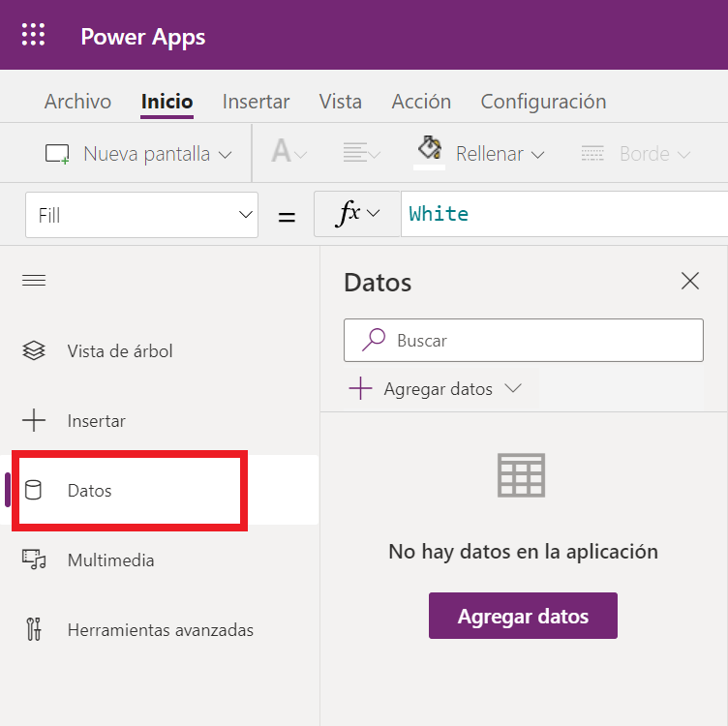728x726 pixels.
Task: Open the Fill property selector
Action: (x=141, y=215)
